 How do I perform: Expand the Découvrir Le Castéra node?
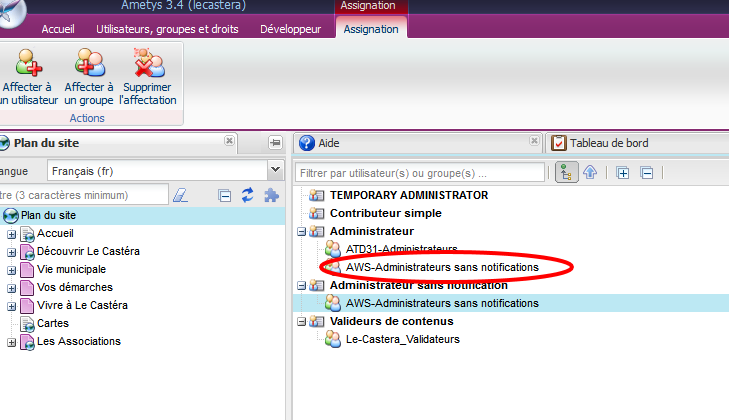pos(12,252)
